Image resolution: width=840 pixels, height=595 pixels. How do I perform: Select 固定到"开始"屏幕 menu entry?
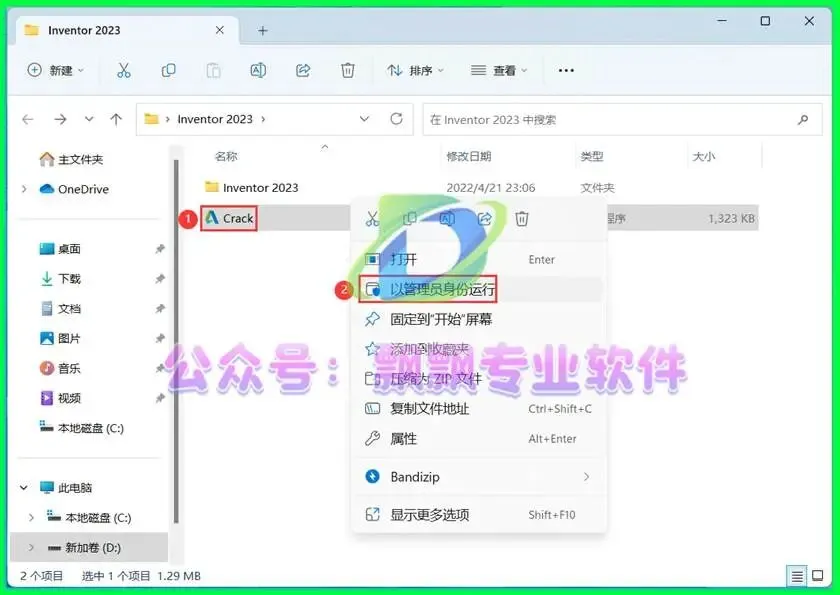[479, 319]
